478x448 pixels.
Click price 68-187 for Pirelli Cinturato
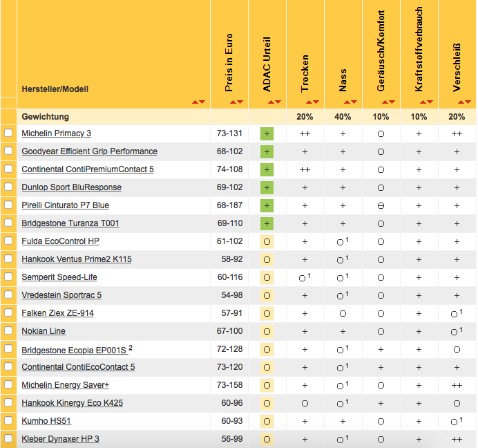click(229, 205)
